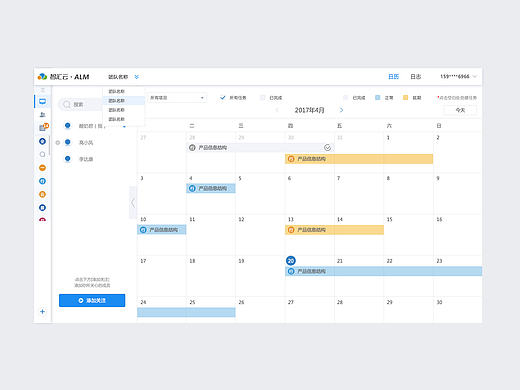
Task: Click the lowest dark blue circle sidebar icon
Action: pos(42,208)
